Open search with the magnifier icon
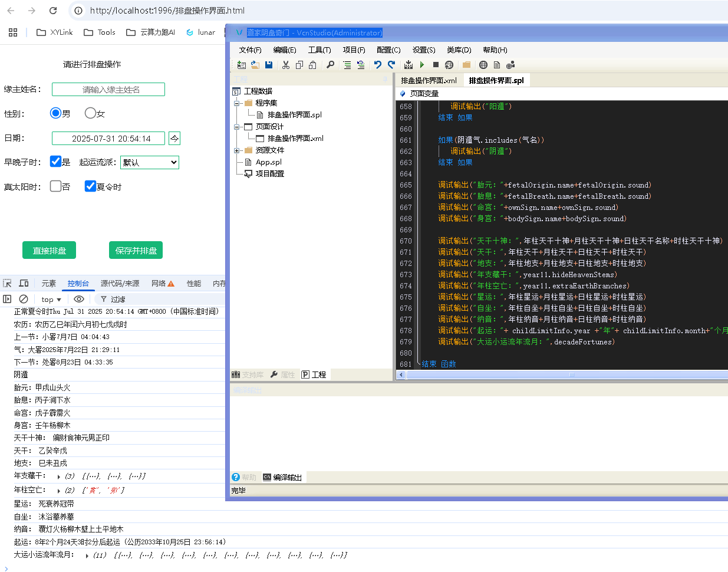The image size is (728, 572). 330,65
